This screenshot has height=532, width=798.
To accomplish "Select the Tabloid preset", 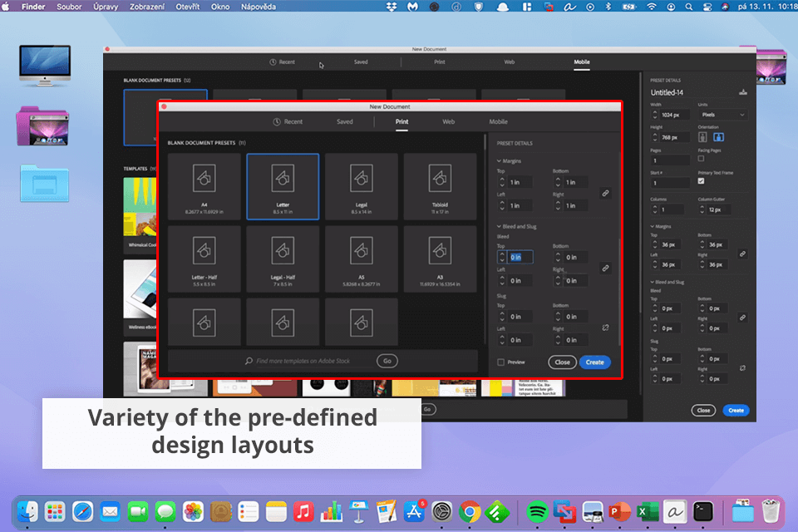I will [x=441, y=186].
